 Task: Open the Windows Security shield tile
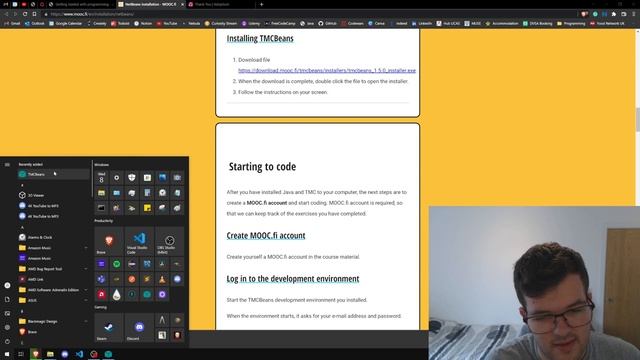(x=131, y=178)
